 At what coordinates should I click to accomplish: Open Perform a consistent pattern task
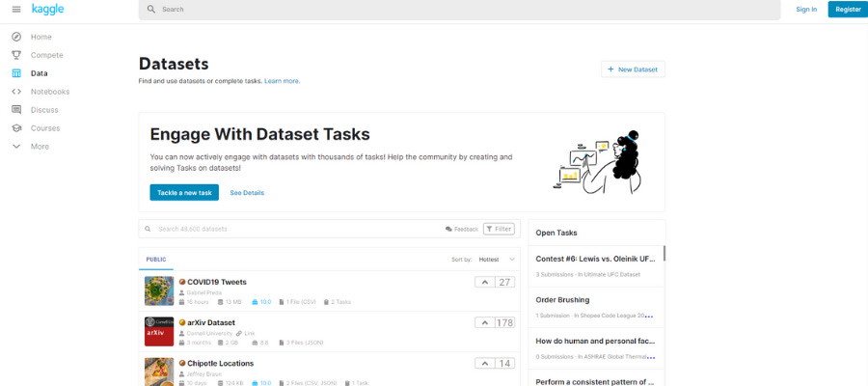[x=596, y=381]
